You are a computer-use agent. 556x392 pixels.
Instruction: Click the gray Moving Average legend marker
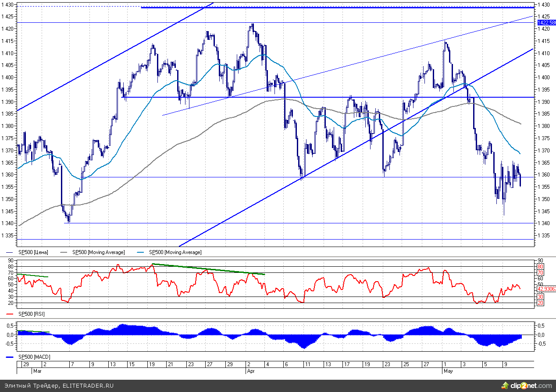pyautogui.click(x=65, y=252)
